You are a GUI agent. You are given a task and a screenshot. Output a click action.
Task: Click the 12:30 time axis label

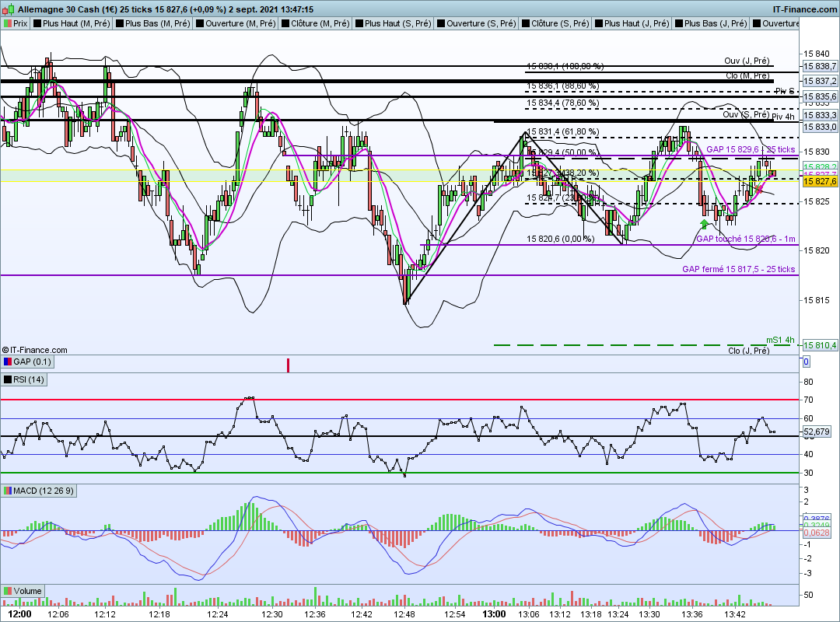[x=271, y=614]
